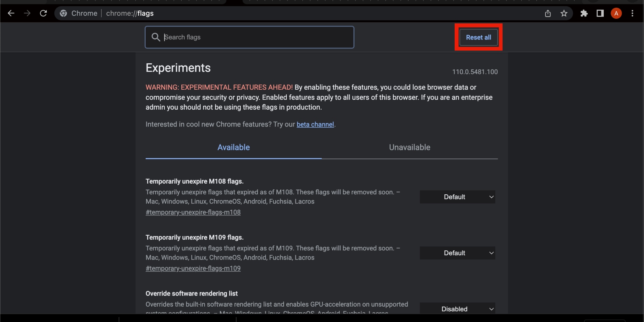Click the 'WARNING: EXPERIMENTAL FEATURES AHEAD!' text
The width and height of the screenshot is (644, 322).
tap(219, 87)
